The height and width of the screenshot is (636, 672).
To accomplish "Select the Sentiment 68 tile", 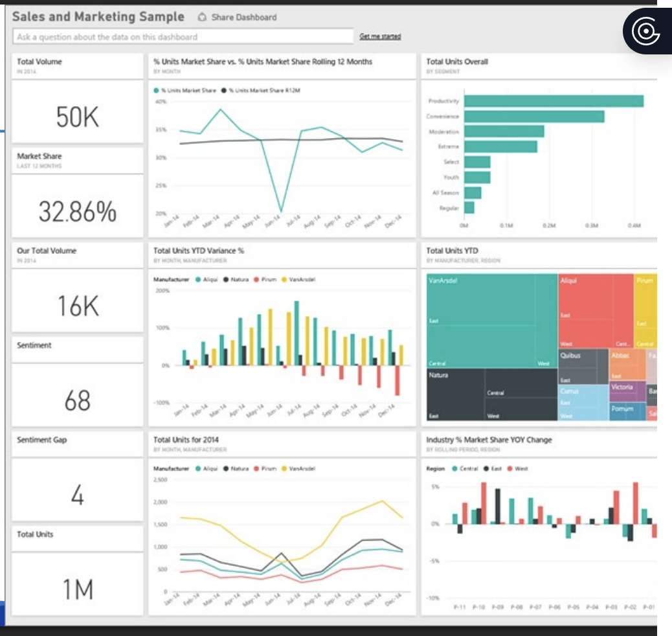I will coord(78,400).
